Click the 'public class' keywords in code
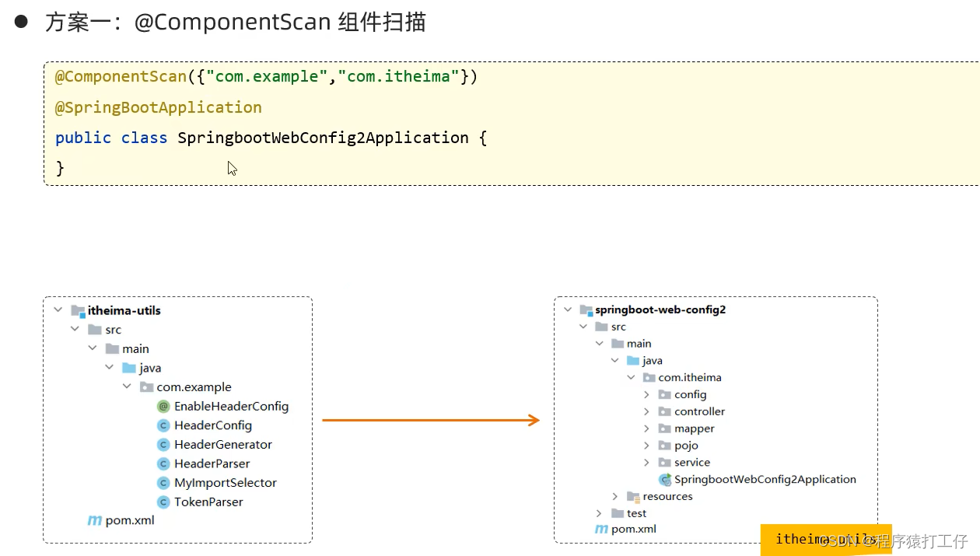 tap(111, 138)
